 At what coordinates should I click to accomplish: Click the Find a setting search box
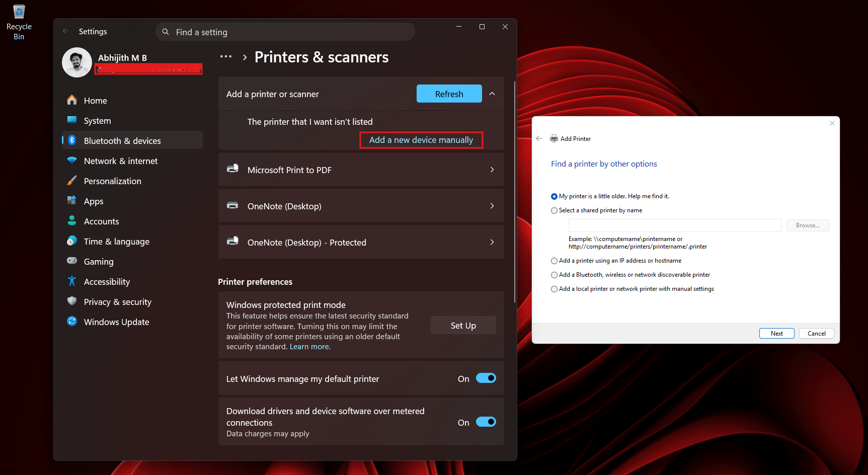285,32
